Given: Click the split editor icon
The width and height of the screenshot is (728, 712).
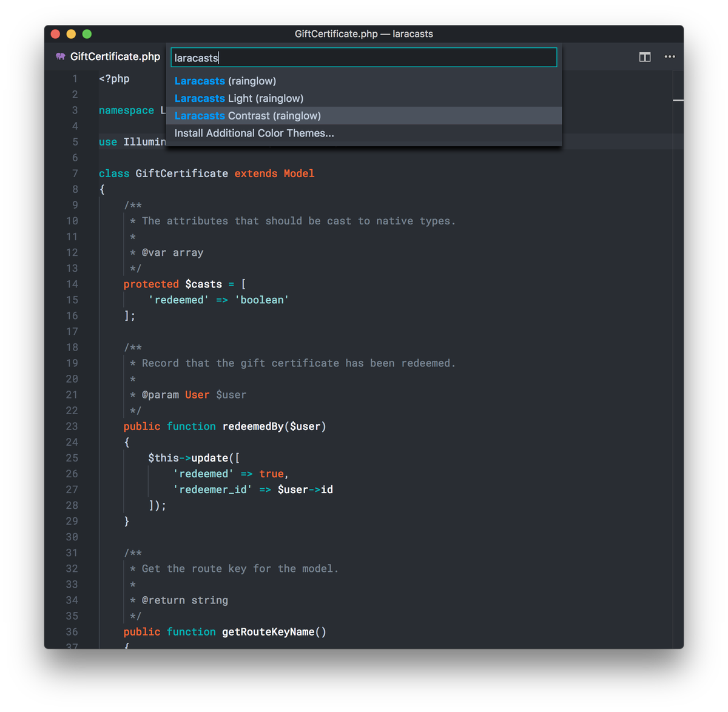Looking at the screenshot, I should tap(645, 57).
